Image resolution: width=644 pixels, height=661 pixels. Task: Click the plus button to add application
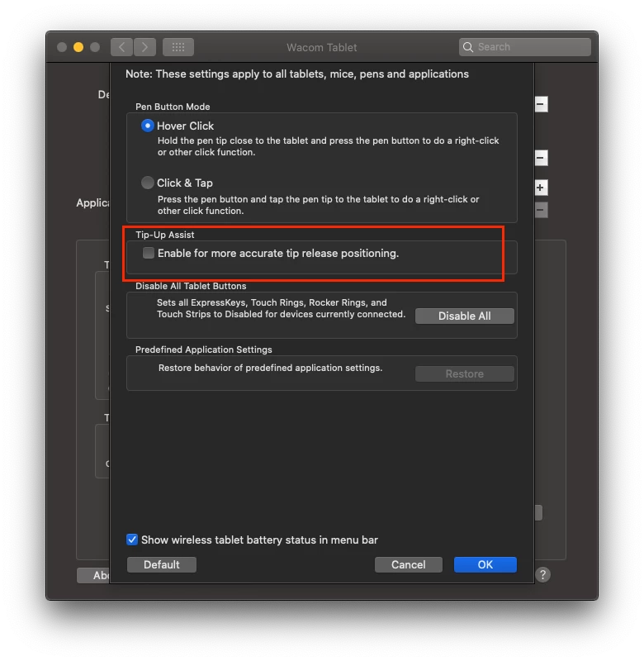point(541,188)
